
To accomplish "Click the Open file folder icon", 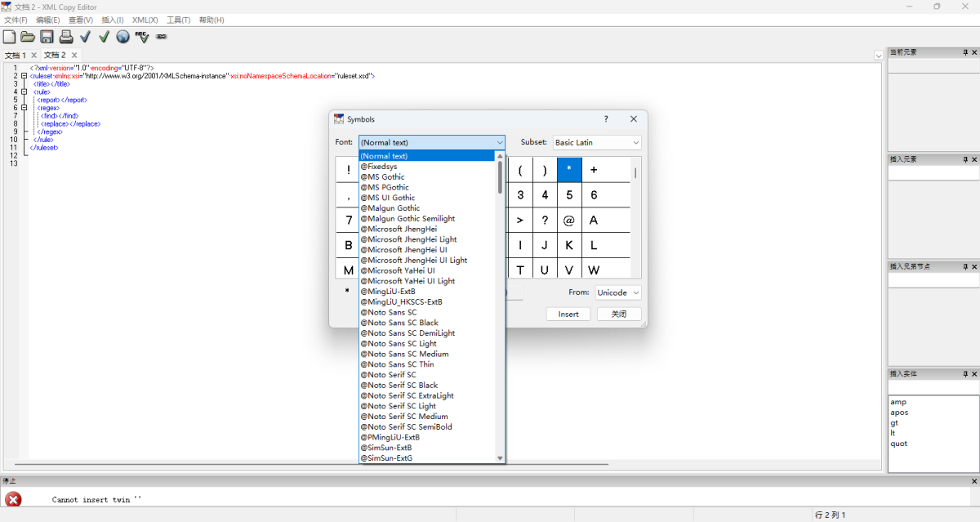I will (x=28, y=37).
